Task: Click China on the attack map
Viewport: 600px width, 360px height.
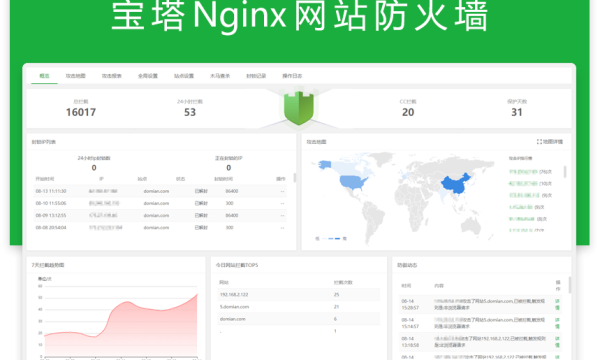Action: (x=456, y=184)
